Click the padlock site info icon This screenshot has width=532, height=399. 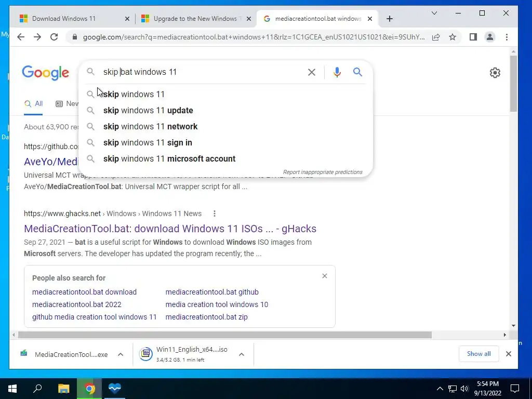(x=75, y=37)
